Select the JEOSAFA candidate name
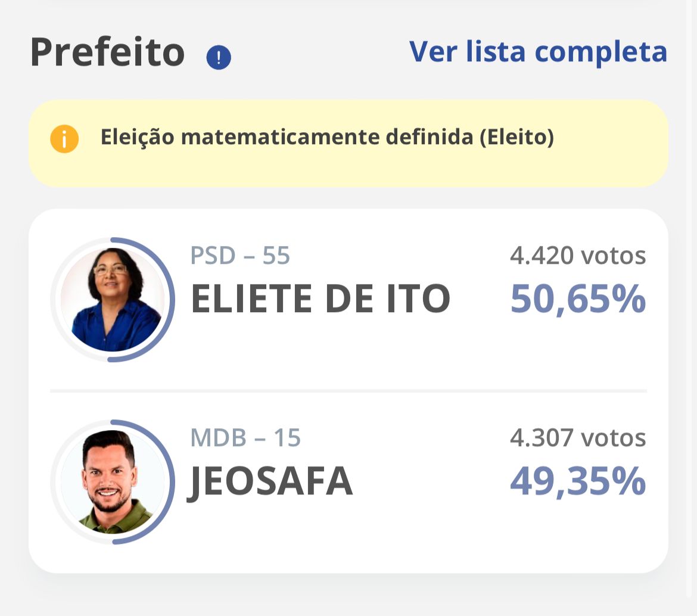Image resolution: width=697 pixels, height=616 pixels. pos(271,481)
